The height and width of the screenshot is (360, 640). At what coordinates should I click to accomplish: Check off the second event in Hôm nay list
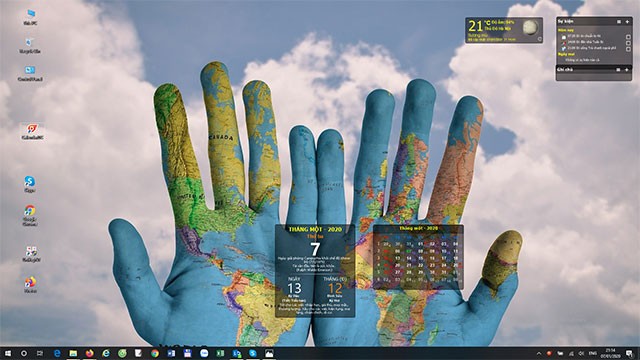coord(628,43)
